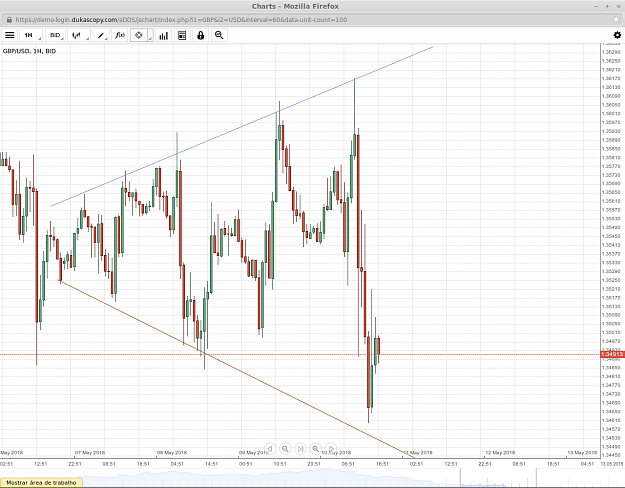
Task: Click the Mostrar área de trabalho button
Action: (41, 482)
